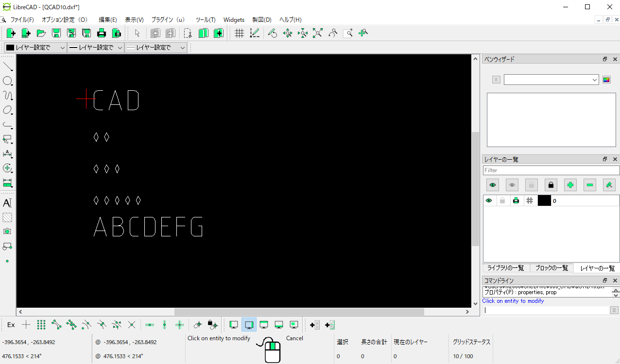
Task: Click the command line input field
Action: (546, 310)
